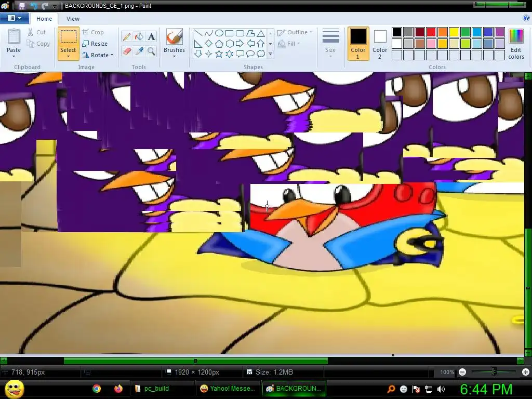
Task: Choose the Magnifier tool
Action: coord(151,51)
